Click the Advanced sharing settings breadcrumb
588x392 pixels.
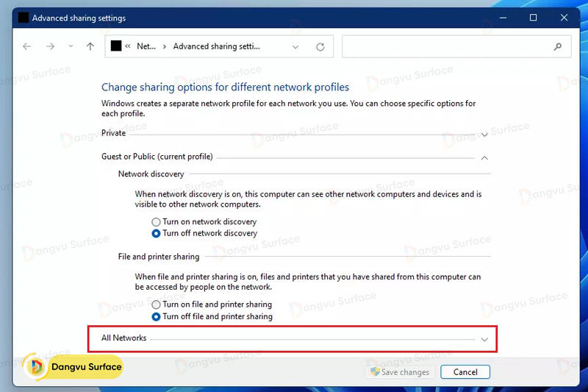[216, 46]
